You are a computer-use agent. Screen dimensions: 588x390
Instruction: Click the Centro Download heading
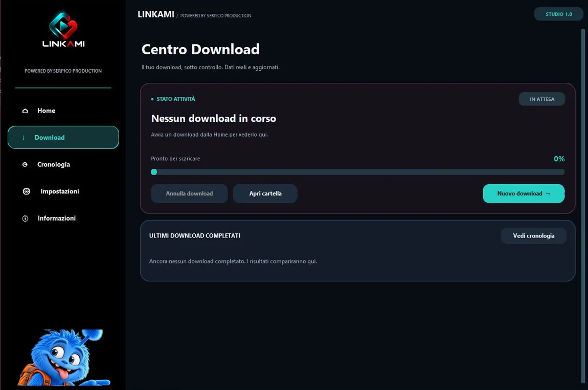(200, 49)
